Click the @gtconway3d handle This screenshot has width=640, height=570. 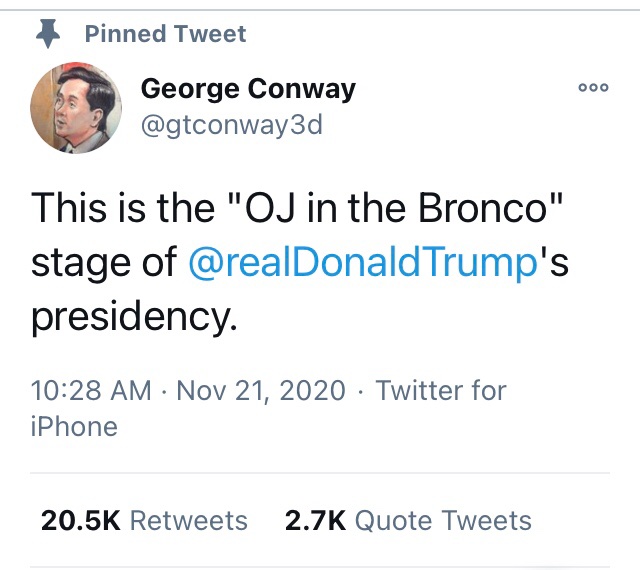coord(232,127)
